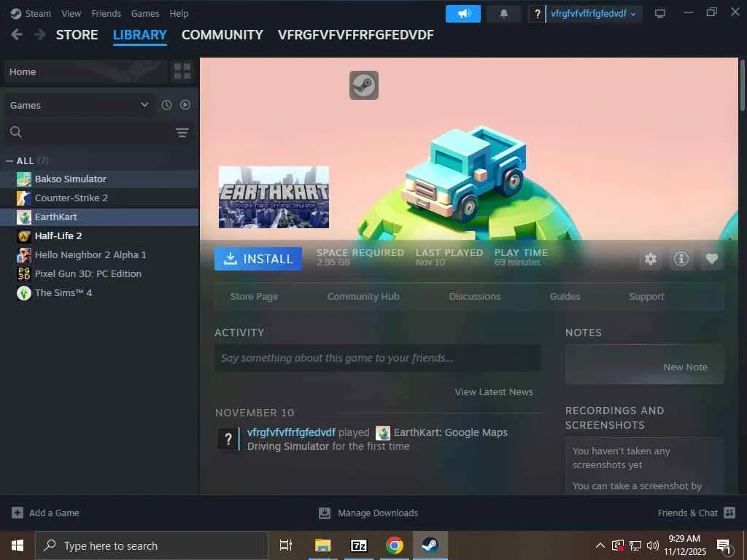The width and height of the screenshot is (747, 560).
Task: Open Windows Start menu
Action: (18, 545)
